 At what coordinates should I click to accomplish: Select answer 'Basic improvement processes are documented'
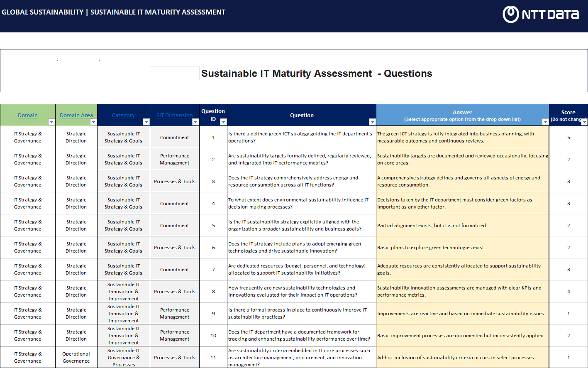click(463, 335)
